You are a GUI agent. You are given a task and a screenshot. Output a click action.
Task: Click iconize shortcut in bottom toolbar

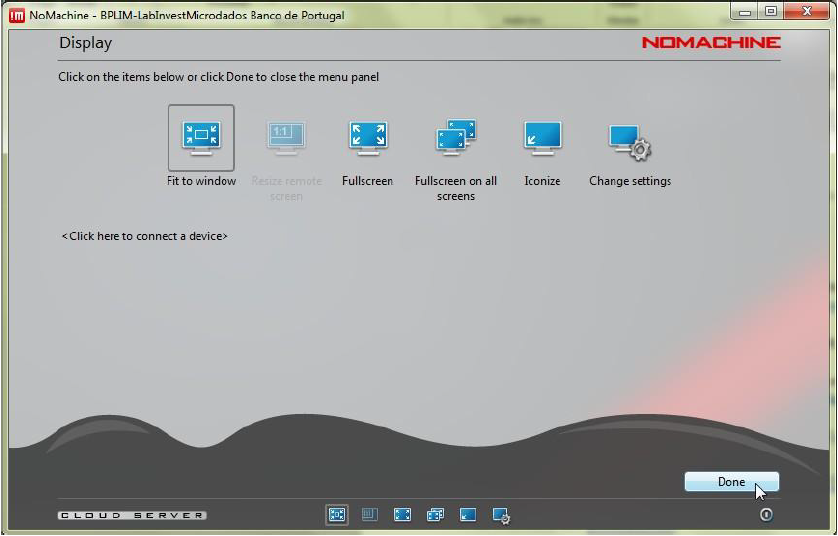click(x=468, y=515)
